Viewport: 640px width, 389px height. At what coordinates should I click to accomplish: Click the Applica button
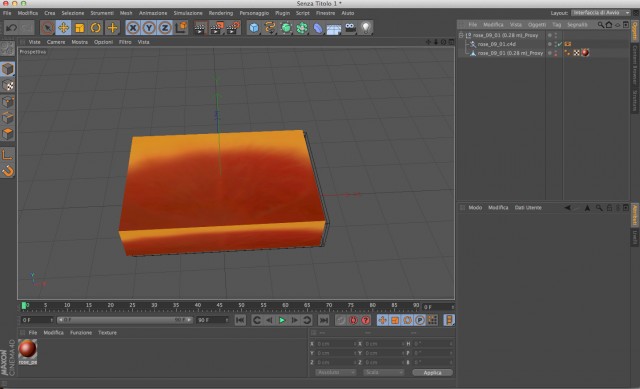click(x=432, y=372)
